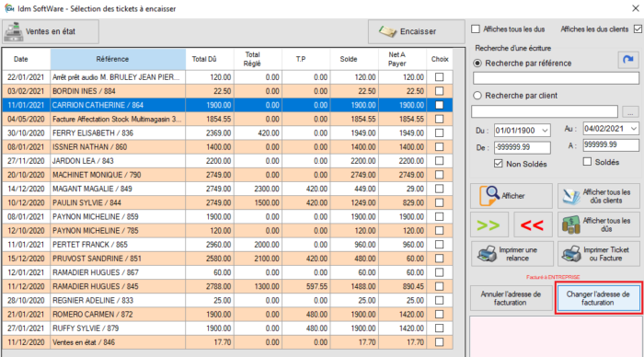Click the green double-arrow next button
Image resolution: width=644 pixels, height=357 pixels.
tap(489, 225)
